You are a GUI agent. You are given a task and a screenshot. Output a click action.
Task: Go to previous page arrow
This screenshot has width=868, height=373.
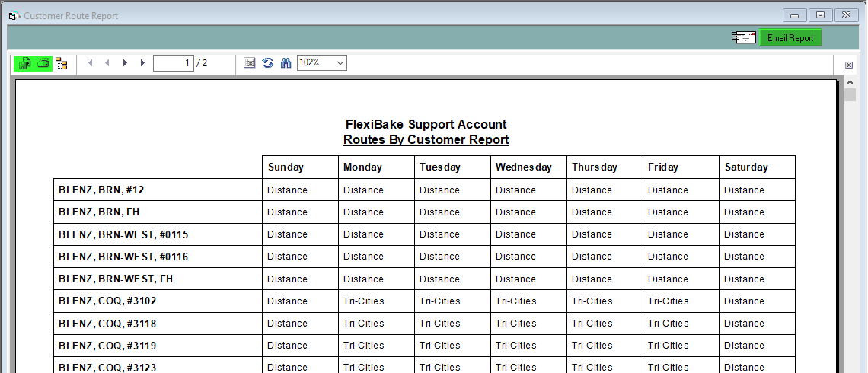(107, 63)
